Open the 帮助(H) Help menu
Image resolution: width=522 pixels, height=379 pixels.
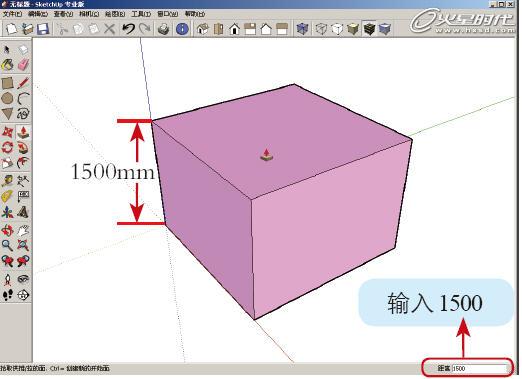pyautogui.click(x=195, y=14)
